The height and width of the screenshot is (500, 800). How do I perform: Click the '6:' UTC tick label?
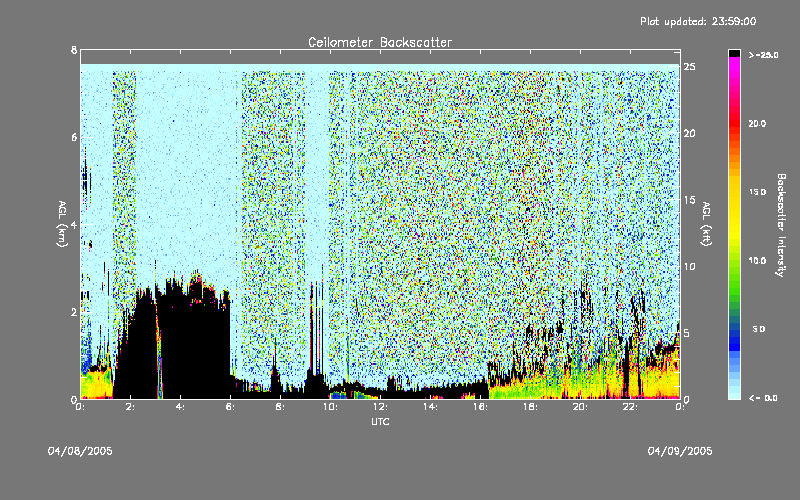pyautogui.click(x=231, y=407)
